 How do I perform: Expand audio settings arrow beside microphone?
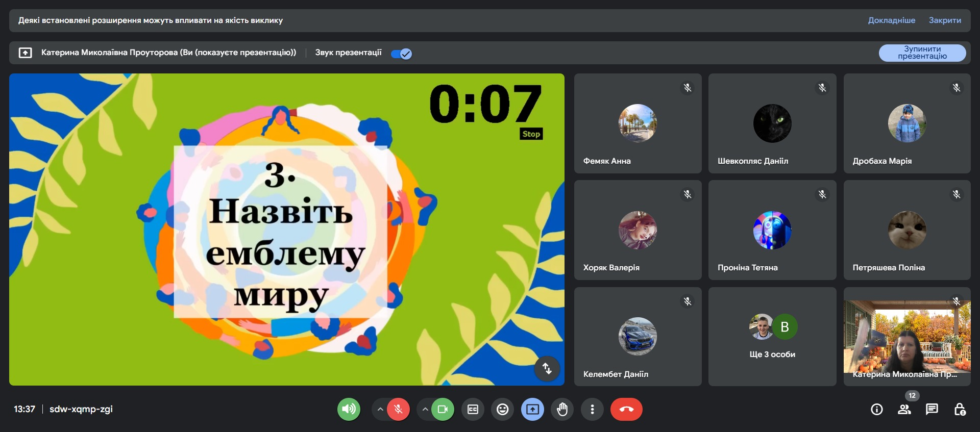coord(380,409)
